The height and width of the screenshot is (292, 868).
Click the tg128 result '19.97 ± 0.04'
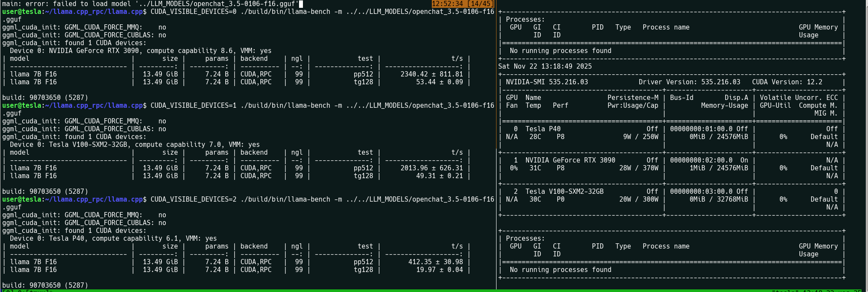pos(440,270)
